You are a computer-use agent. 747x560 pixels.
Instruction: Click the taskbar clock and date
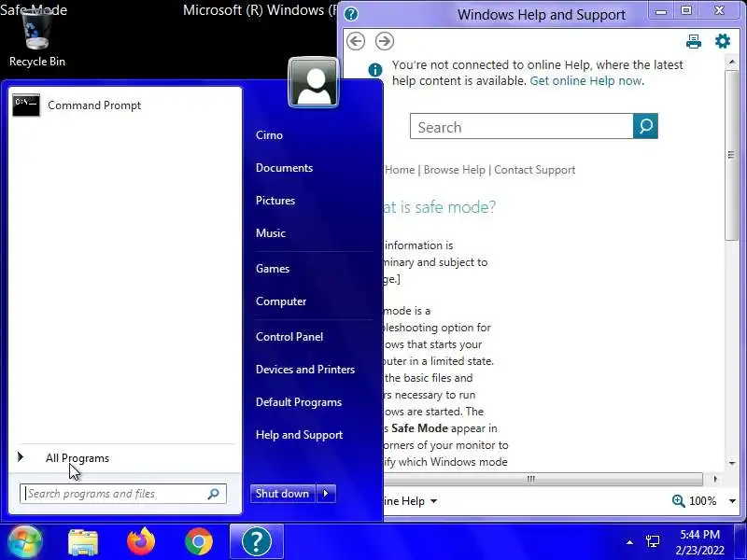699,542
